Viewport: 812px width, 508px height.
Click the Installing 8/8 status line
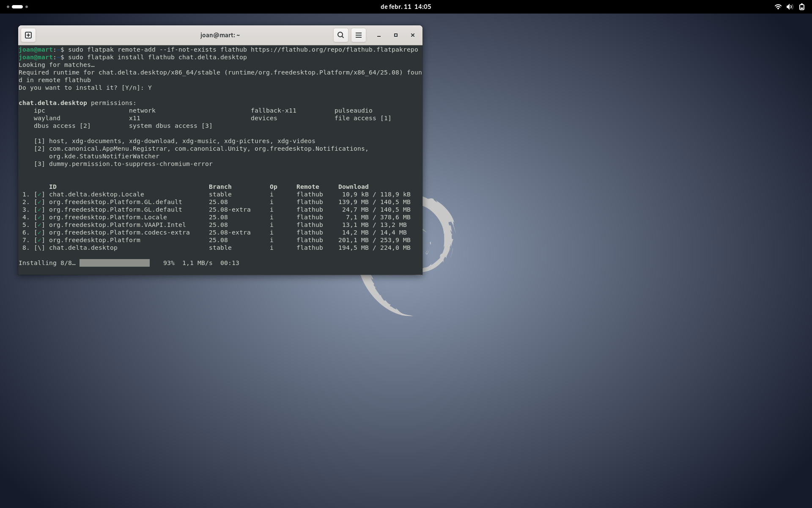[47, 263]
